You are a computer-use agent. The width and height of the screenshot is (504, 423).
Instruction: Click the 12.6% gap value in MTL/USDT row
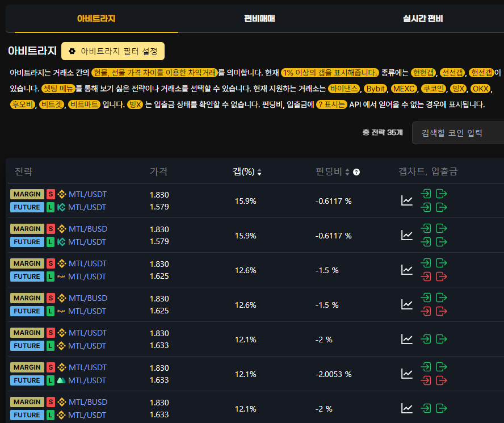[246, 270]
